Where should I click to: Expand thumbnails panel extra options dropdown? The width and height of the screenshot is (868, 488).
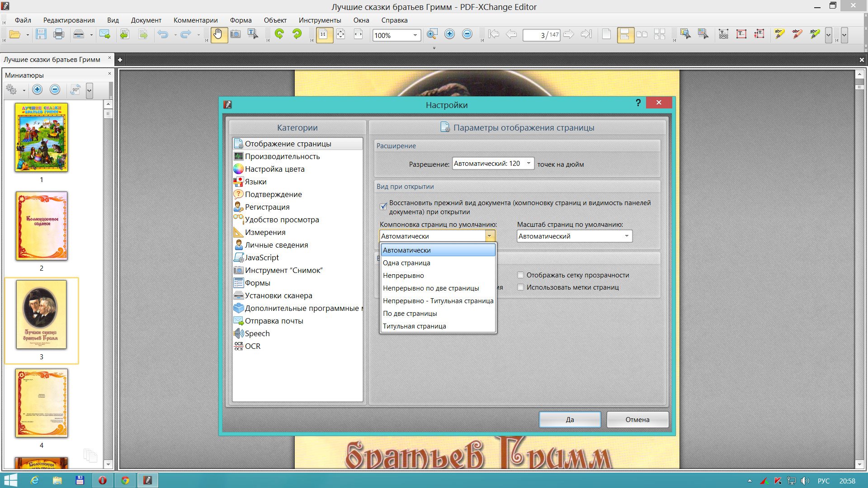click(x=89, y=90)
